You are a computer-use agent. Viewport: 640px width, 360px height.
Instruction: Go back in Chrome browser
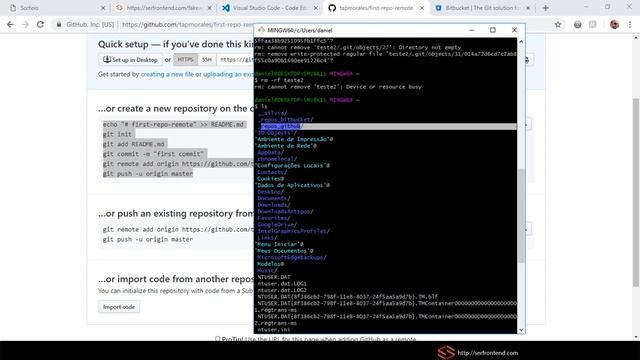point(10,24)
